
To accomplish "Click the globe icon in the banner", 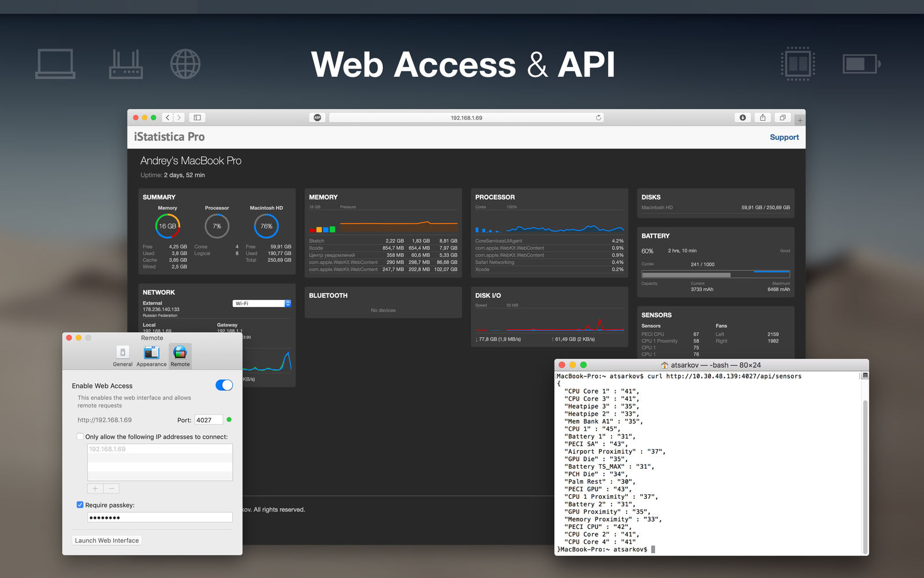I will [185, 64].
